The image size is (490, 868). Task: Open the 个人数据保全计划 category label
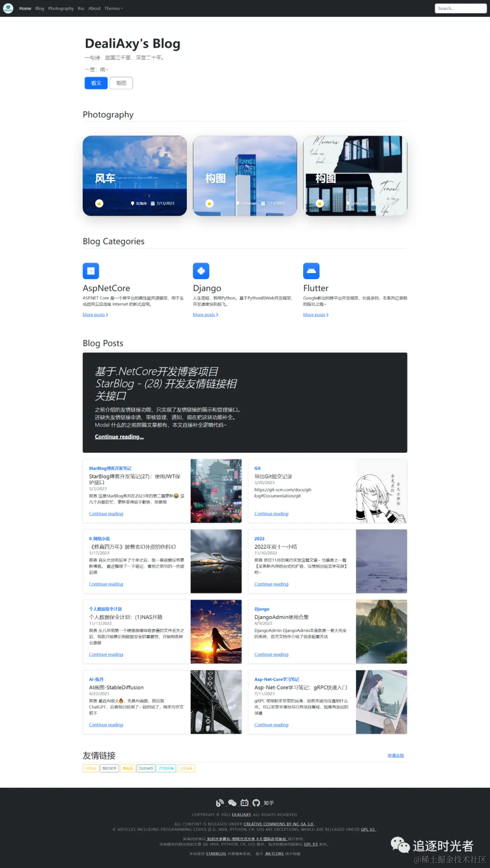105,609
